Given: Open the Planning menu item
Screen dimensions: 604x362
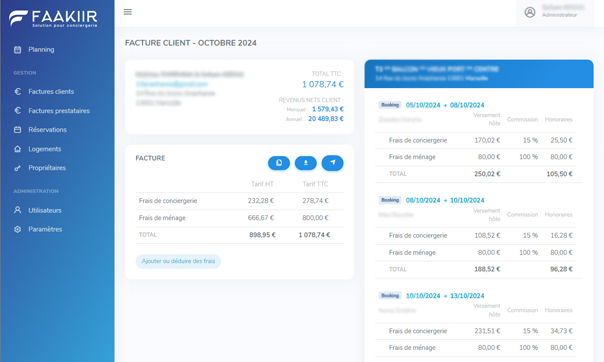Looking at the screenshot, I should click(x=41, y=50).
